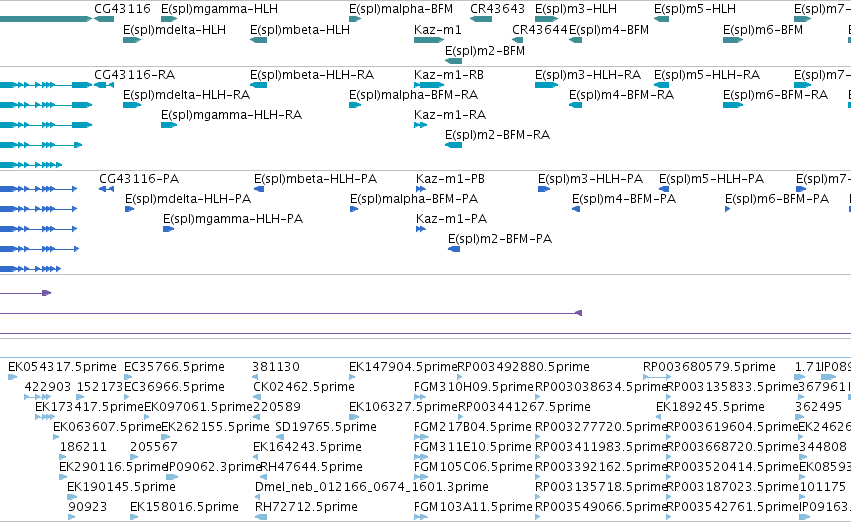Click the Kaz-m1-RA transcript label

coord(449,115)
